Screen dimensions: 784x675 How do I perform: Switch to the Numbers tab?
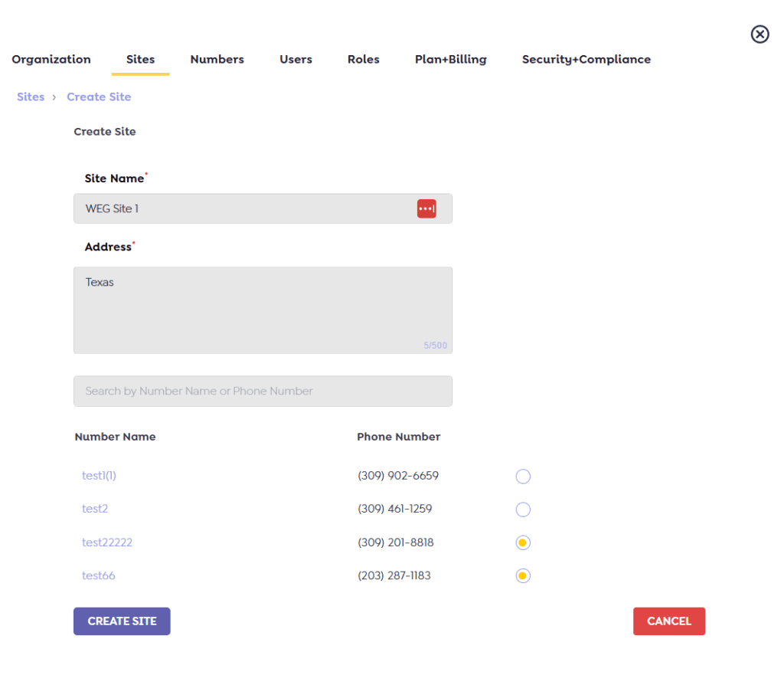coord(217,59)
